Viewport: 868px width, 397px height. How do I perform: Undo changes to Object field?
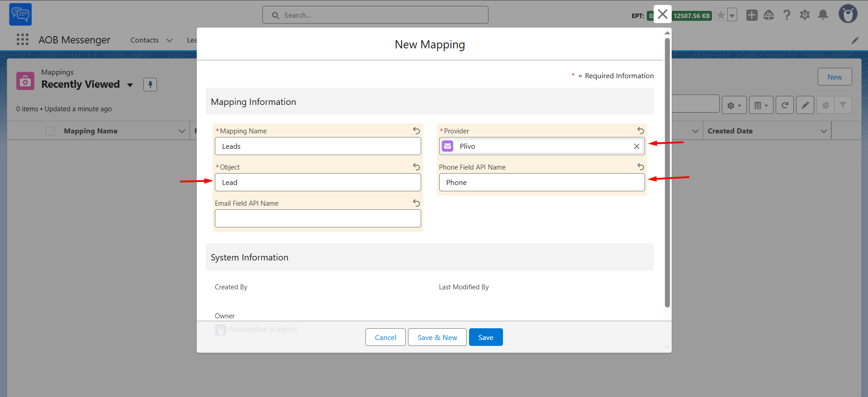tap(417, 167)
